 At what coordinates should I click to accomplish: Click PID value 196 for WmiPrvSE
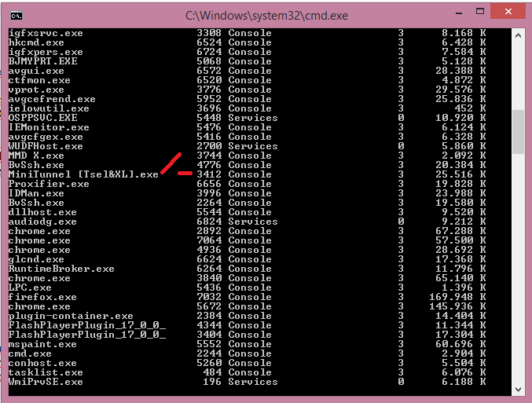(x=212, y=382)
